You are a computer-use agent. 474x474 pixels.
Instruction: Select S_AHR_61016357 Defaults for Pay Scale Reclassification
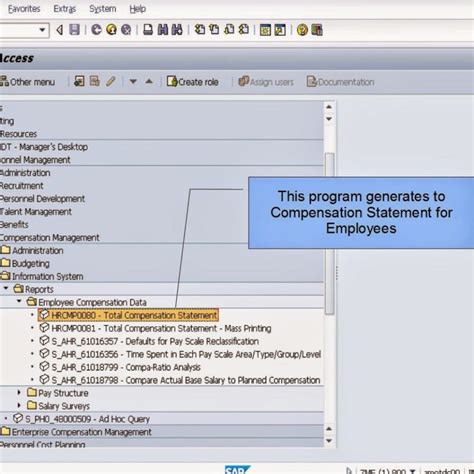pos(149,341)
